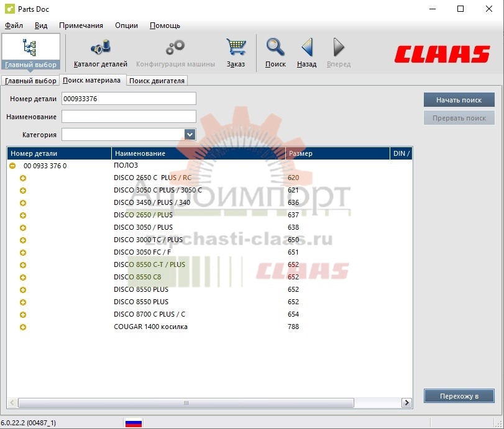Click size value 620

(293, 178)
